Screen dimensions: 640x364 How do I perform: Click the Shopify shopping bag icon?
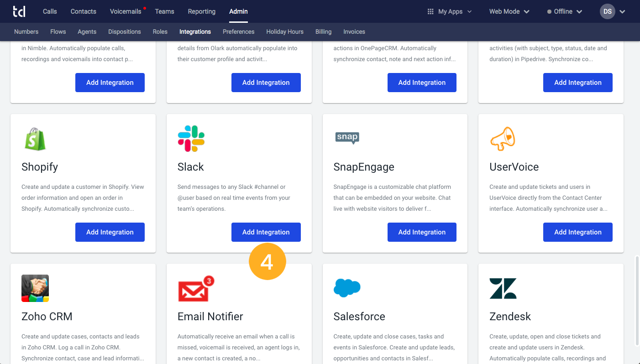pyautogui.click(x=35, y=139)
